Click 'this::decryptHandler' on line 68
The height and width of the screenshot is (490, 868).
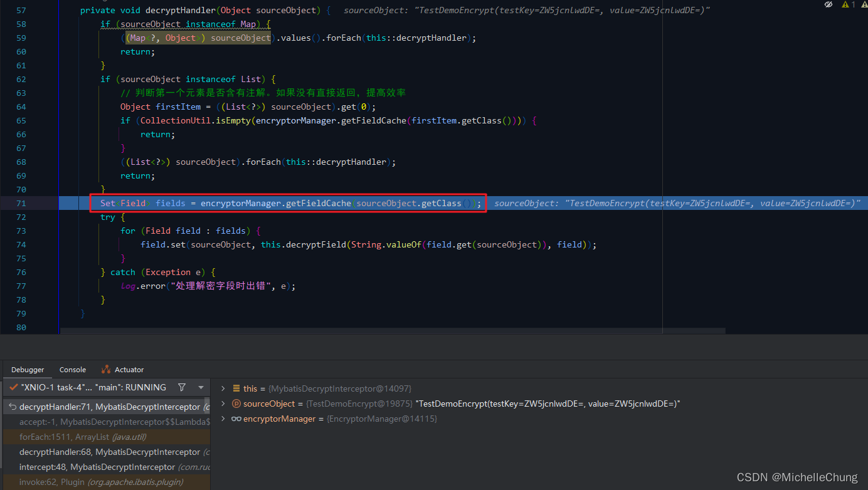pyautogui.click(x=336, y=162)
